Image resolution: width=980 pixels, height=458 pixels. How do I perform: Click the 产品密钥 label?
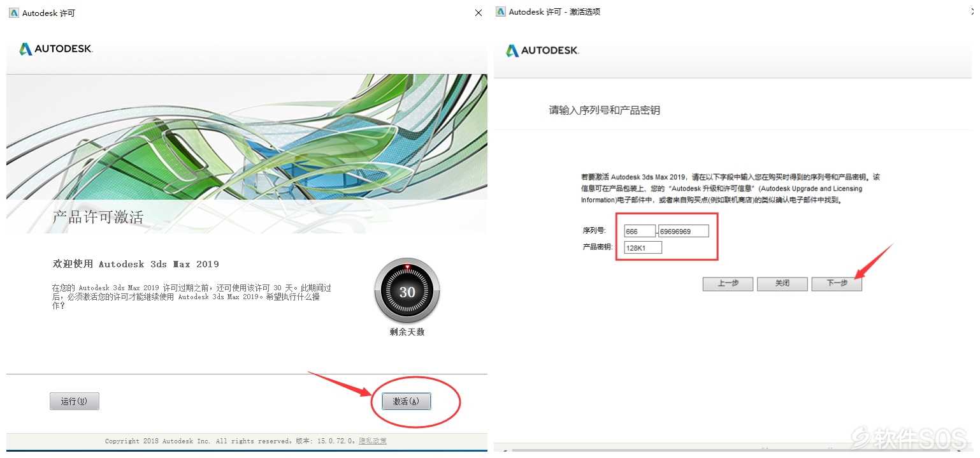tap(597, 247)
